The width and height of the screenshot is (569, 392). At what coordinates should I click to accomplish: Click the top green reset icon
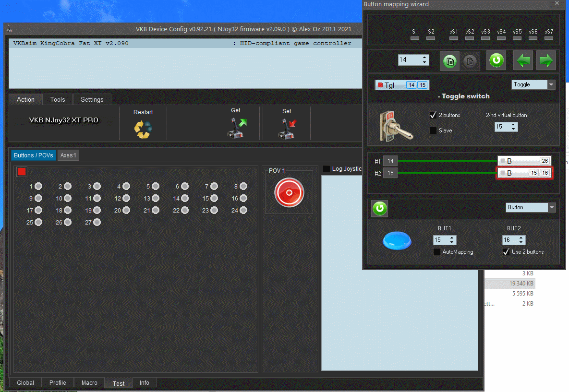click(496, 60)
